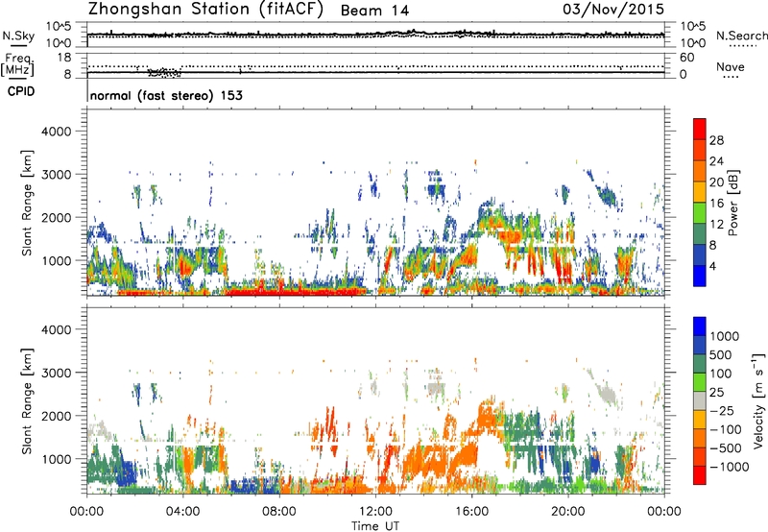
Task: Click the 'Power [dB]' colorbar label
Action: click(x=732, y=203)
